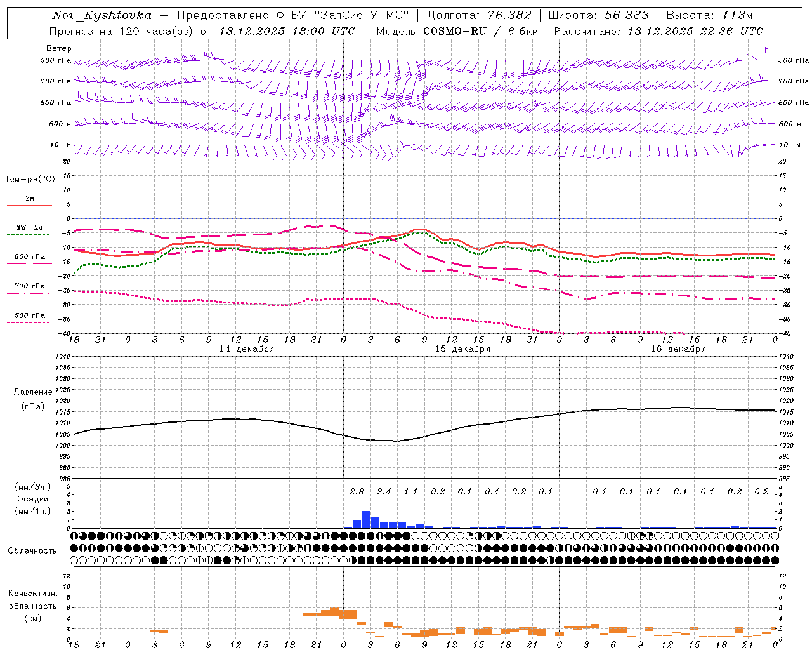
Task: Click the Ветер panel label
Action: click(59, 48)
